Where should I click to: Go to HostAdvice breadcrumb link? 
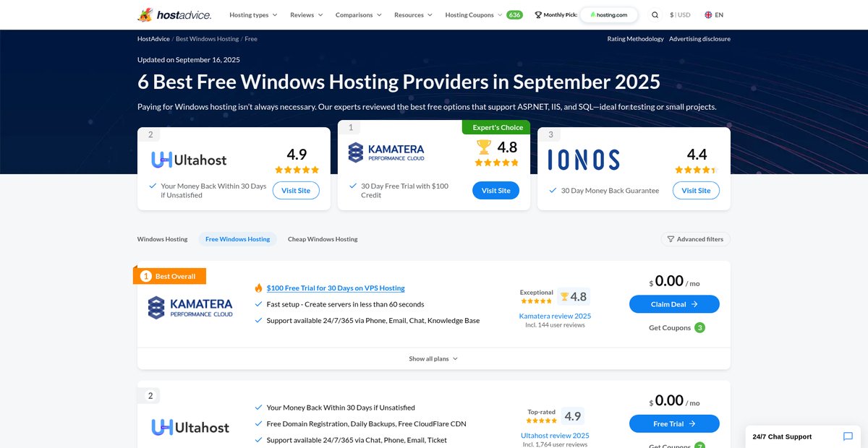153,39
